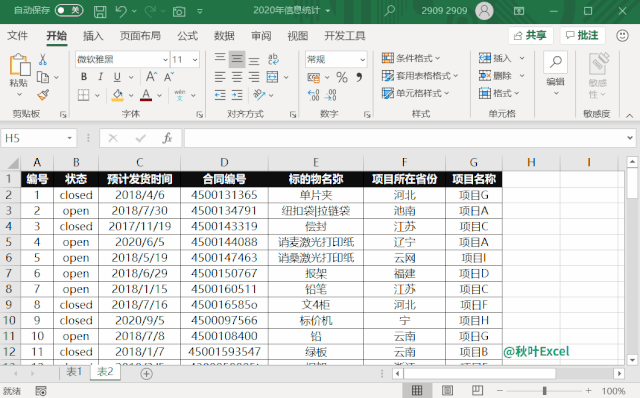
Task: Open the 文件 menu
Action: (18, 36)
